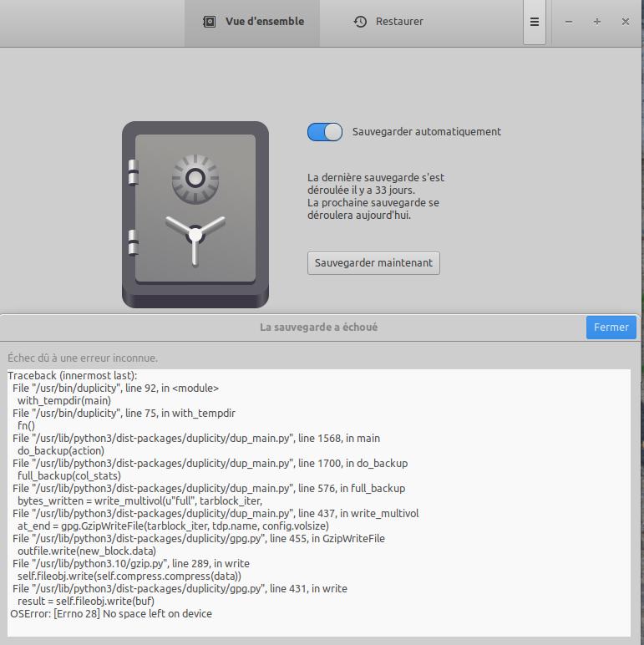This screenshot has width=644, height=645.
Task: Switch to the Vue d'ensemble tab
Action: (252, 22)
